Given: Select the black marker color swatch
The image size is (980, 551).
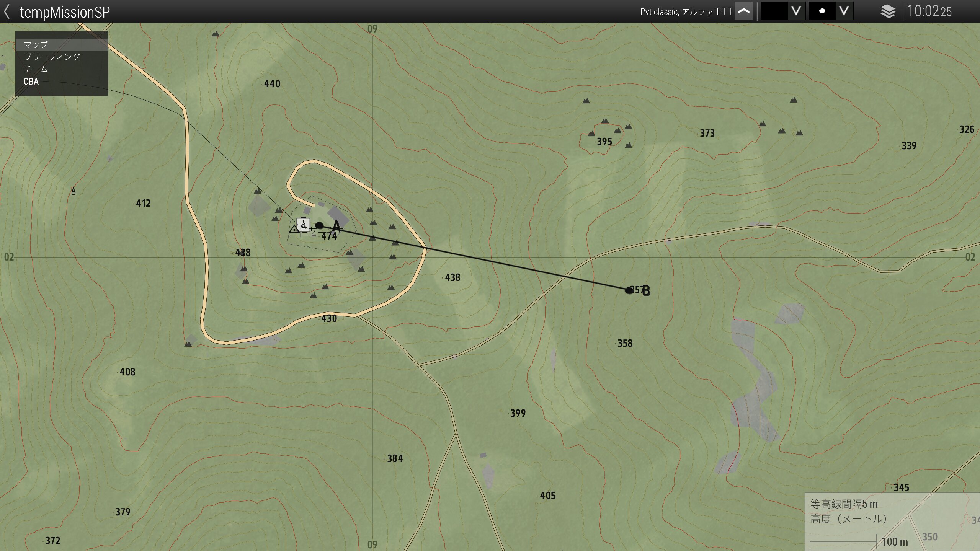Looking at the screenshot, I should coord(774,11).
